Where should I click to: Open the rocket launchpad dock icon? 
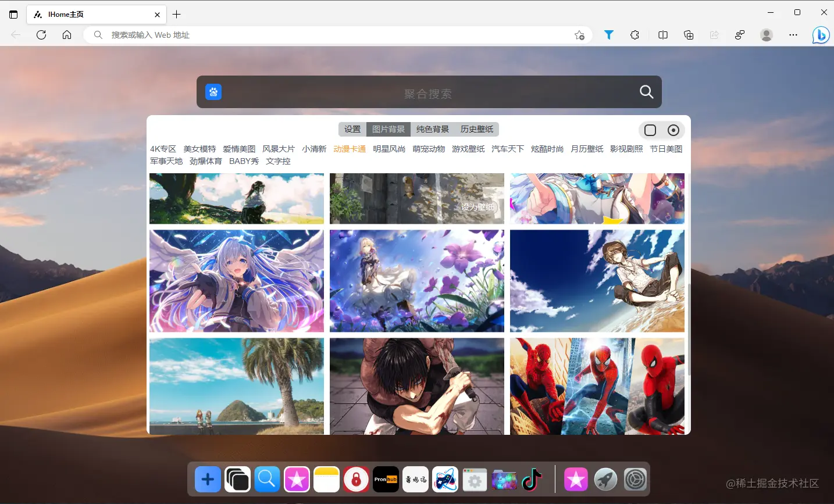(605, 480)
